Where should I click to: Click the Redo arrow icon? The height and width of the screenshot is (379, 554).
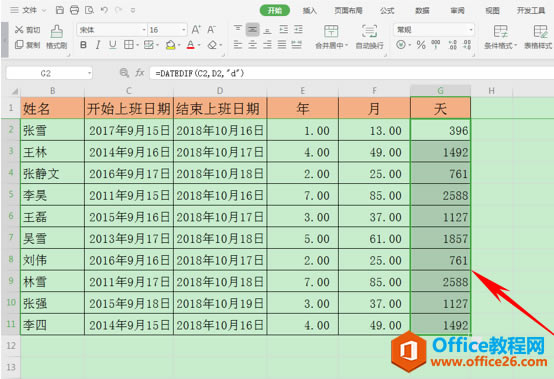coord(118,10)
